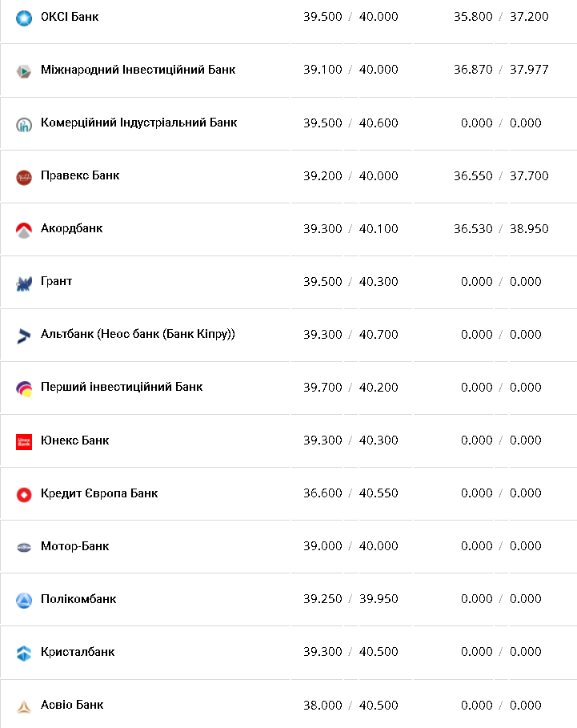Click the Кристалбанк logo icon

coord(24,653)
